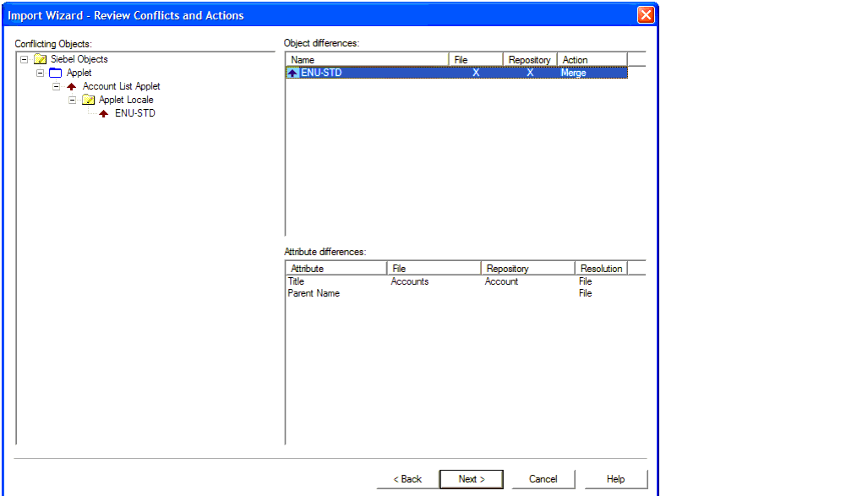Click the Repository header in Attribute differences
868x496 pixels.
(x=528, y=269)
